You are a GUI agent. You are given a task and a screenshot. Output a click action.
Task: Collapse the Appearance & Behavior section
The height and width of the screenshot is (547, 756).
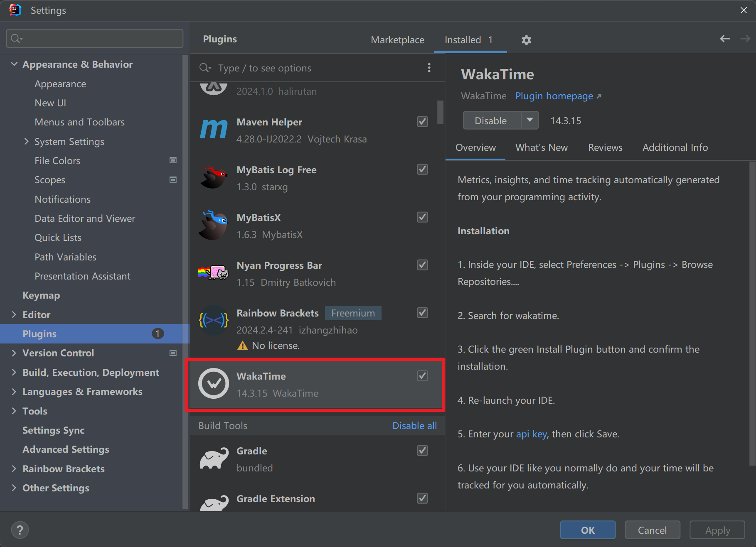(14, 64)
